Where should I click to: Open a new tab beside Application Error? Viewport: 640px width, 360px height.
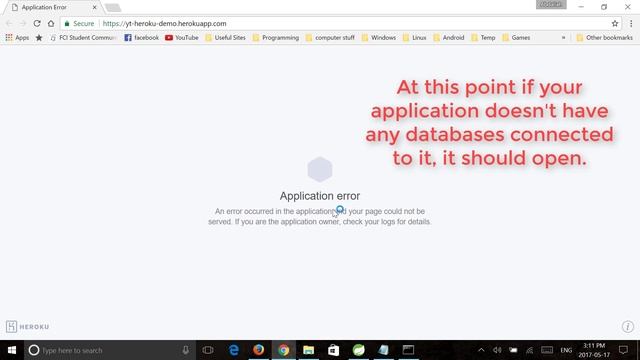(x=113, y=8)
